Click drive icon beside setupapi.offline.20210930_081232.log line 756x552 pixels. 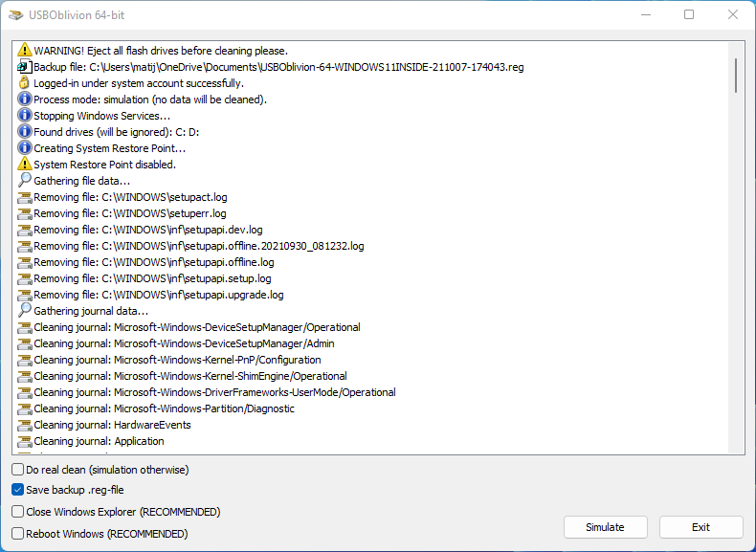pyautogui.click(x=25, y=247)
